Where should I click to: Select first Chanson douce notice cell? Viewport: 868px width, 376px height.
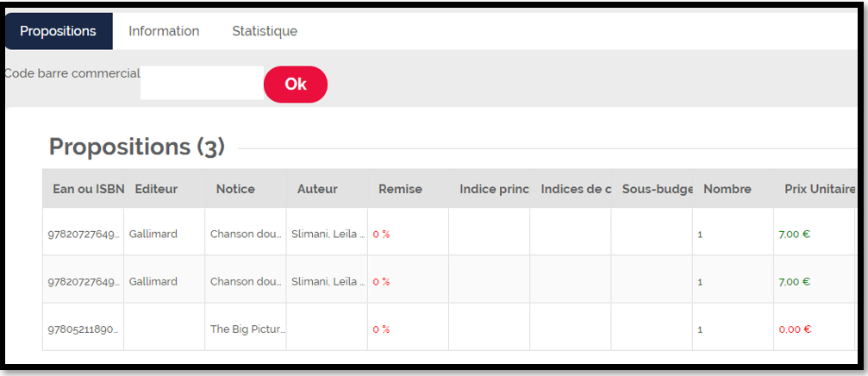point(248,234)
